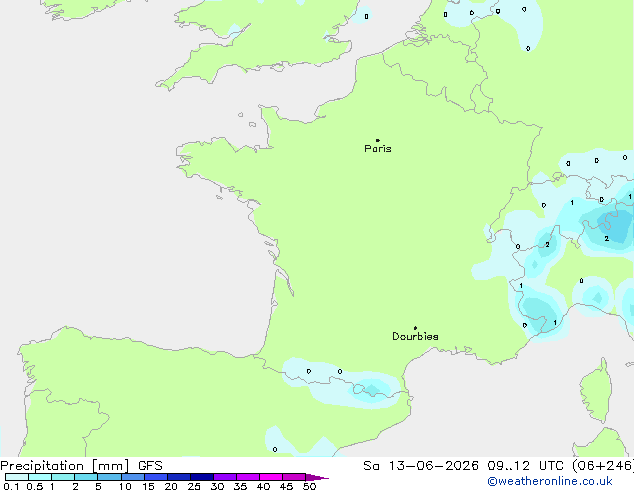This screenshot has height=490, width=634.
Task: Click the legend value '25'
Action: [x=194, y=486]
